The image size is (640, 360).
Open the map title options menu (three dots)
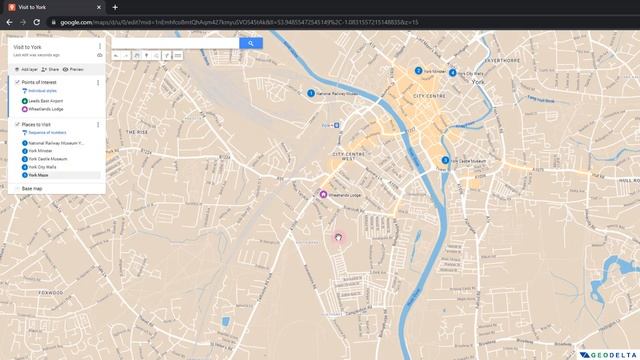point(100,47)
